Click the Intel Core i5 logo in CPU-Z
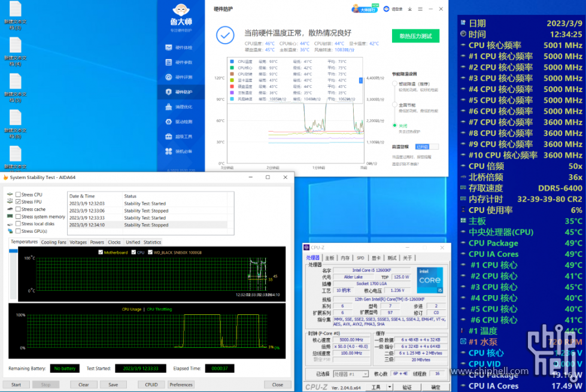The image size is (586, 392). click(430, 280)
